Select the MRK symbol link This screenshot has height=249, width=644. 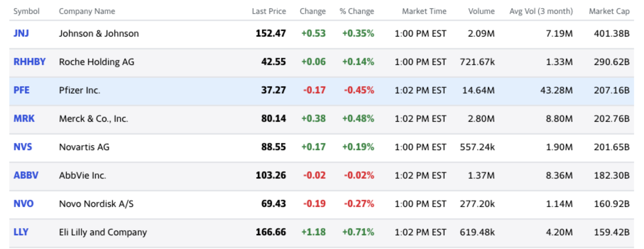24,119
